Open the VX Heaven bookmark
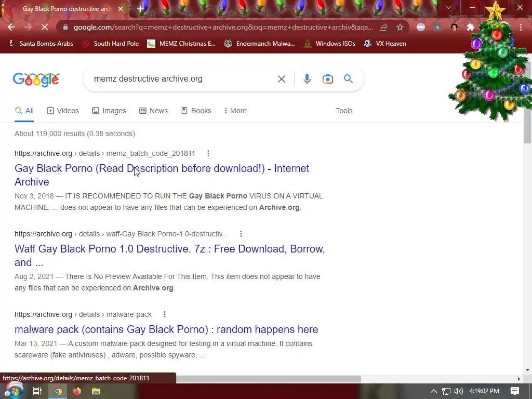Screen dimensions: 532x399 click(385, 44)
